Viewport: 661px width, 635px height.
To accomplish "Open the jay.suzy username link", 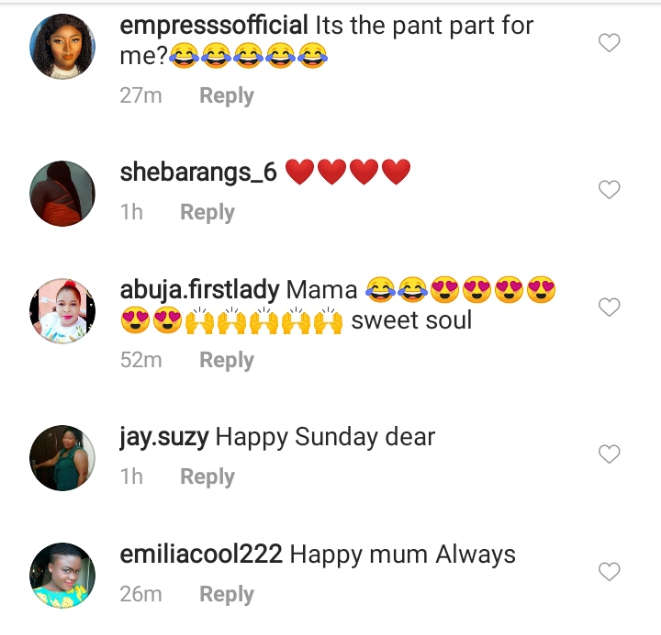I will [x=163, y=437].
